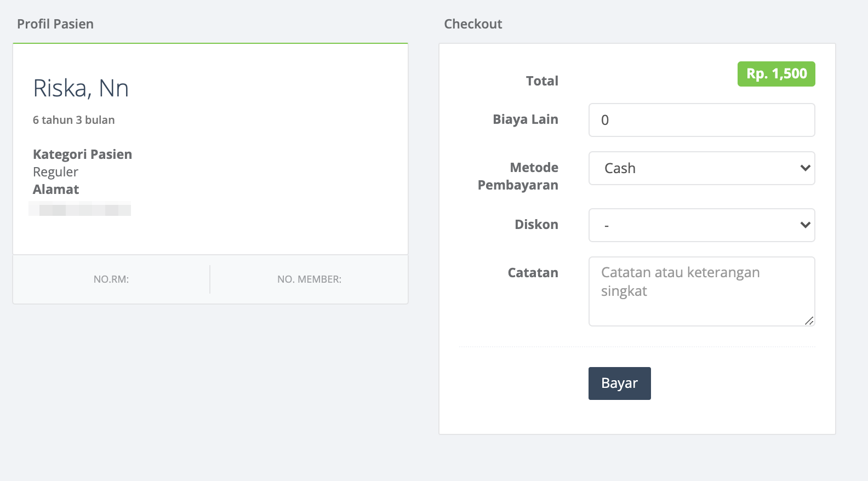
Task: Click the patient age 6 tahun 3 bulan
Action: pos(74,120)
